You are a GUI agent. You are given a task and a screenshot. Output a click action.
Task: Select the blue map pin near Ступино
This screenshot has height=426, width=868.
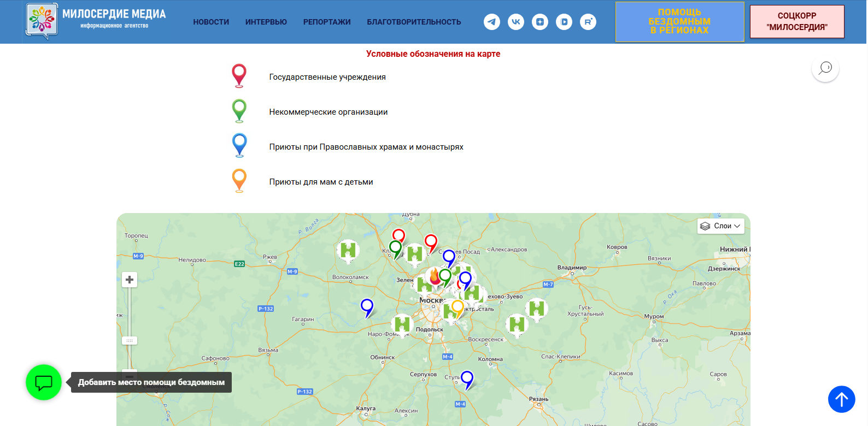[x=467, y=380]
